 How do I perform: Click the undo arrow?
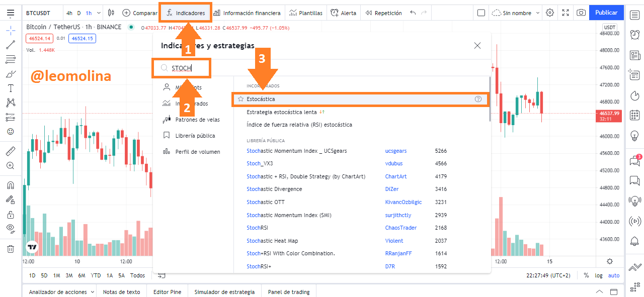[413, 13]
